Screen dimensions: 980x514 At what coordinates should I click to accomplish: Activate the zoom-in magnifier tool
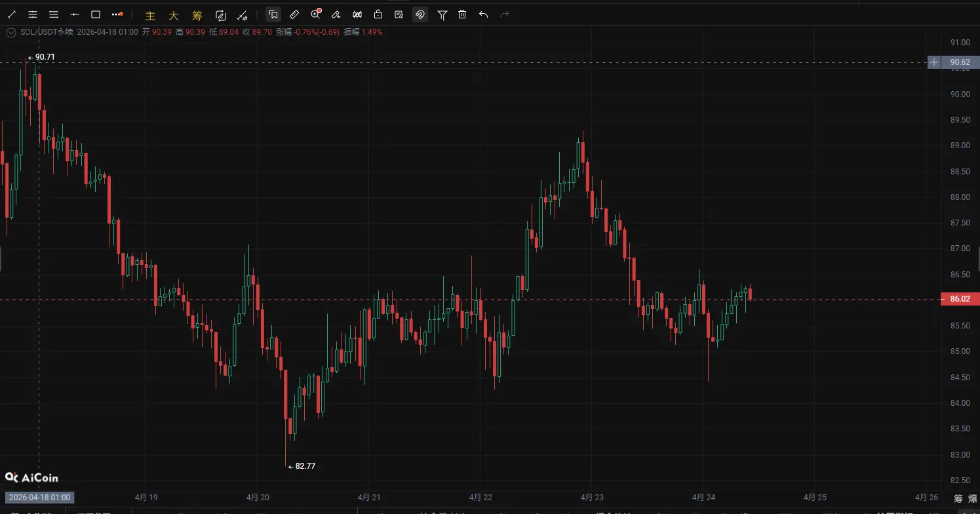click(x=315, y=14)
